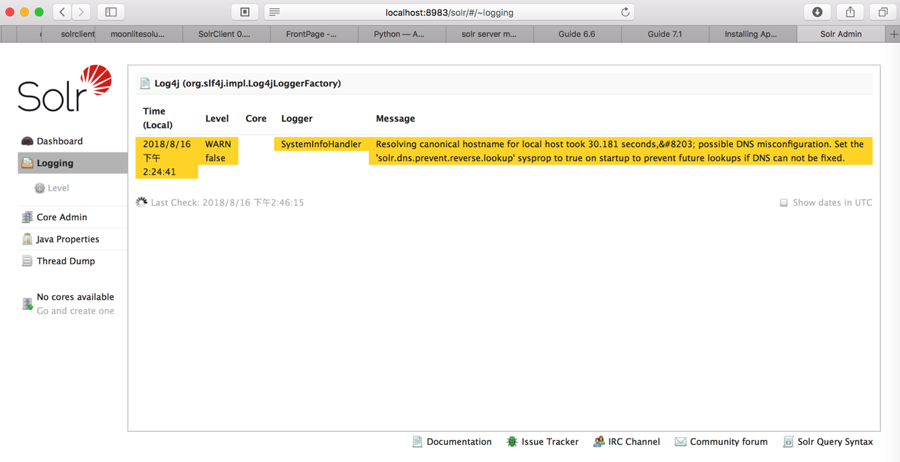Open the Documentation link
The image size is (900, 462).
pos(459,442)
